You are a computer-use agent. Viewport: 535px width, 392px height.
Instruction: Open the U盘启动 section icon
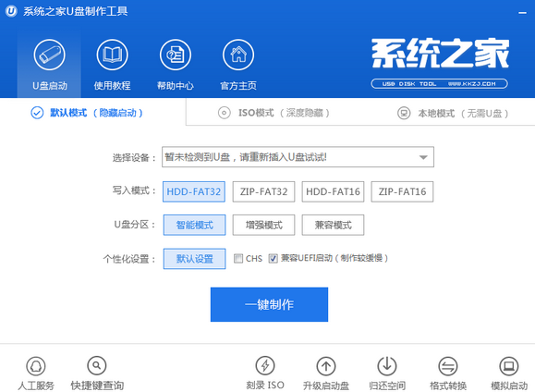(x=50, y=55)
